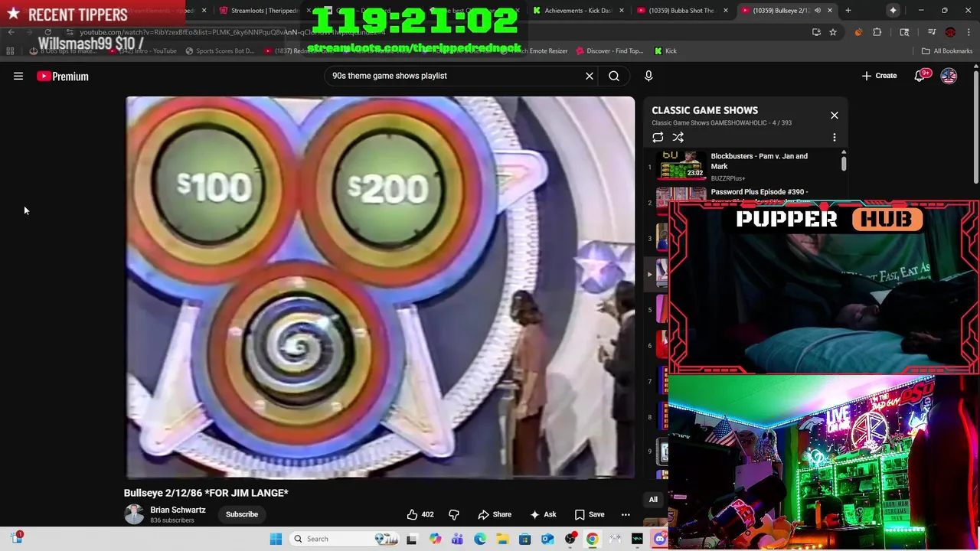Open File Explorer from taskbar

(x=502, y=539)
